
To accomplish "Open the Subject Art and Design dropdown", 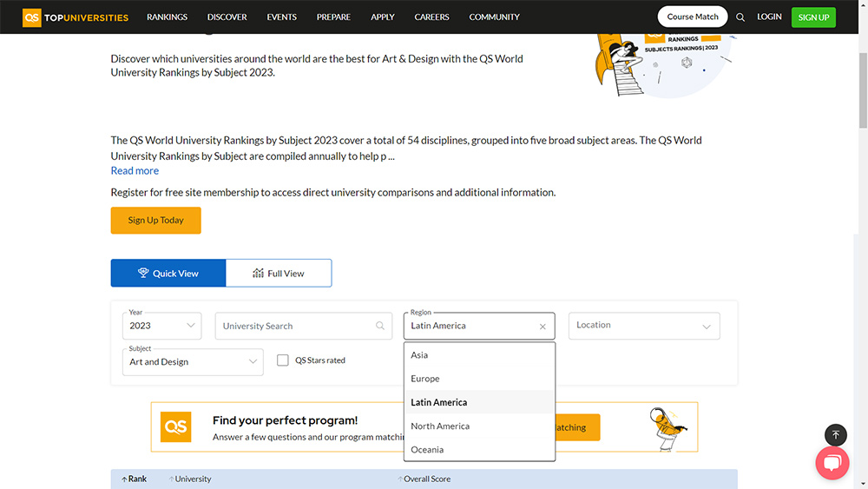I will pyautogui.click(x=193, y=361).
